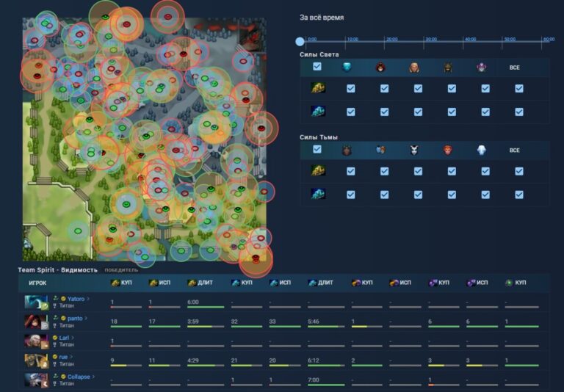The width and height of the screenshot is (564, 392).
Task: Toggle sentry checkbox under Ogre icon in Силы Тьмы
Action: (385, 195)
